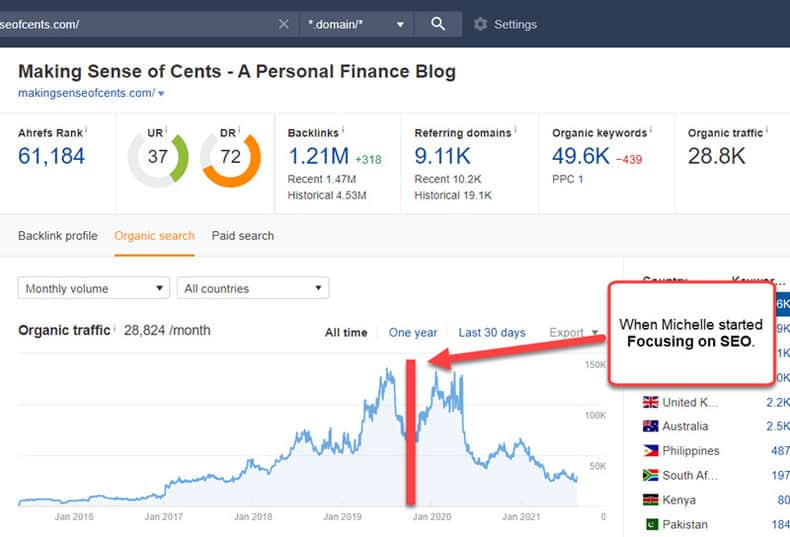Switch to Organic search tab

point(154,236)
